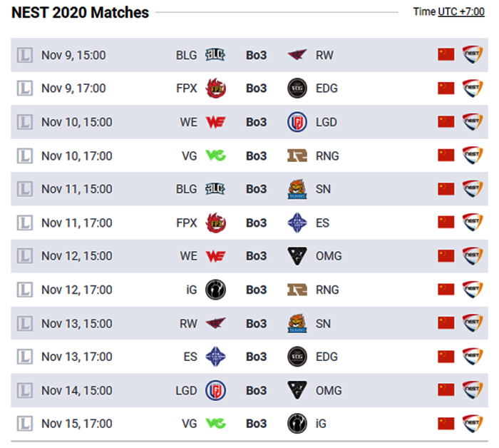Select Bo3 label in Nov 14 LGD vs OMG

coord(256,390)
